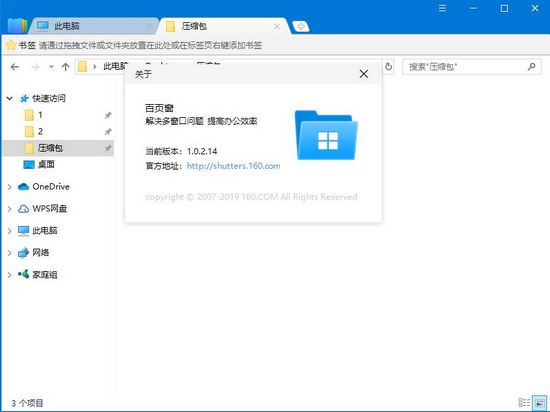The width and height of the screenshot is (550, 412).
Task: Refresh the current folder
Action: pyautogui.click(x=389, y=66)
